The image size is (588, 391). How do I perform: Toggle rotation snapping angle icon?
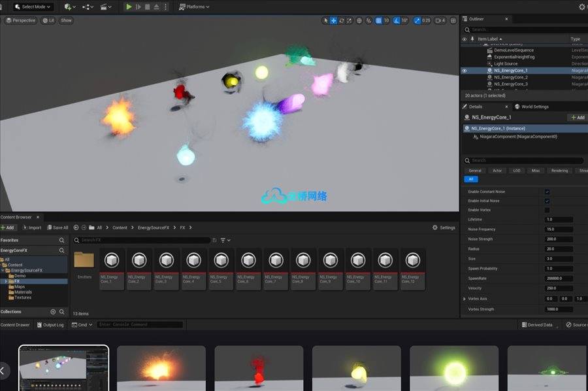[x=397, y=21]
